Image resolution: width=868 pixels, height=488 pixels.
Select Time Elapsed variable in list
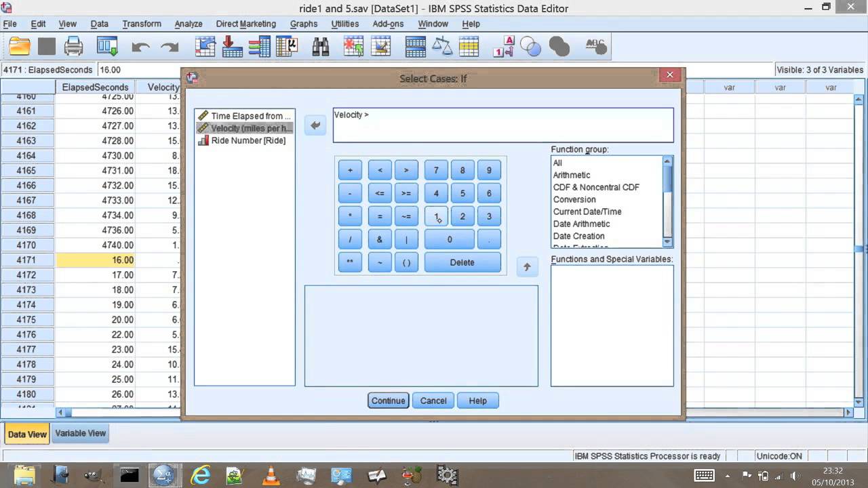pos(245,116)
